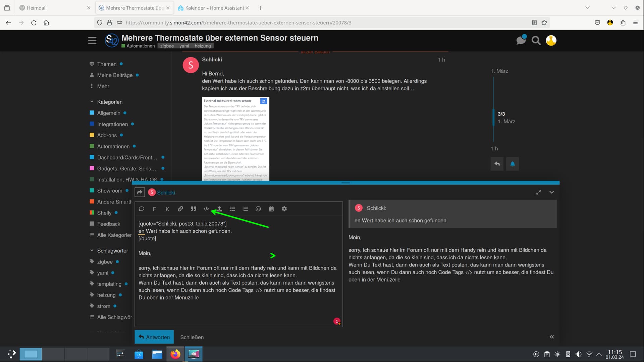Click the Antworten button
644x362 pixels.
click(x=154, y=337)
